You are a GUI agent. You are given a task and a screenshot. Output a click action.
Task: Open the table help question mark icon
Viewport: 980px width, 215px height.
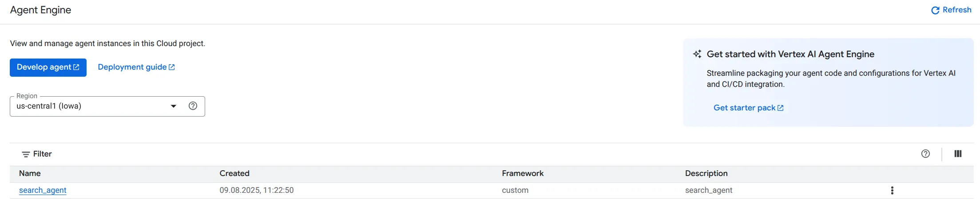pos(925,154)
